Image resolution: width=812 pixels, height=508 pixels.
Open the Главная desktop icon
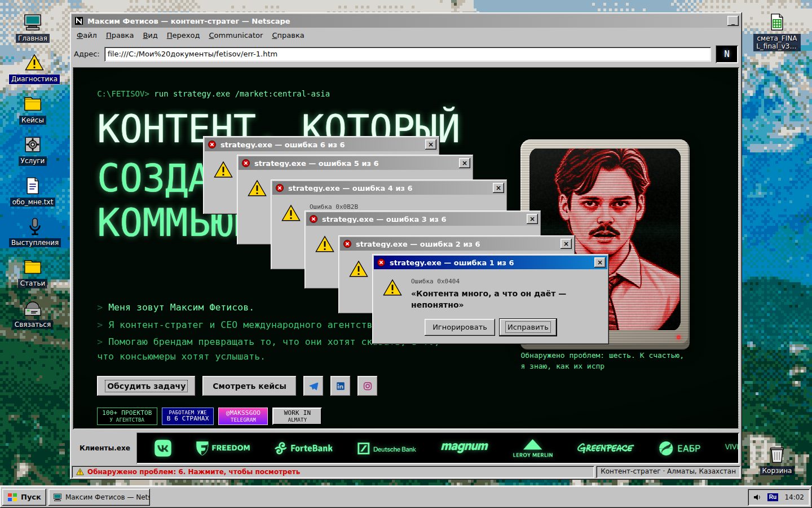click(33, 28)
